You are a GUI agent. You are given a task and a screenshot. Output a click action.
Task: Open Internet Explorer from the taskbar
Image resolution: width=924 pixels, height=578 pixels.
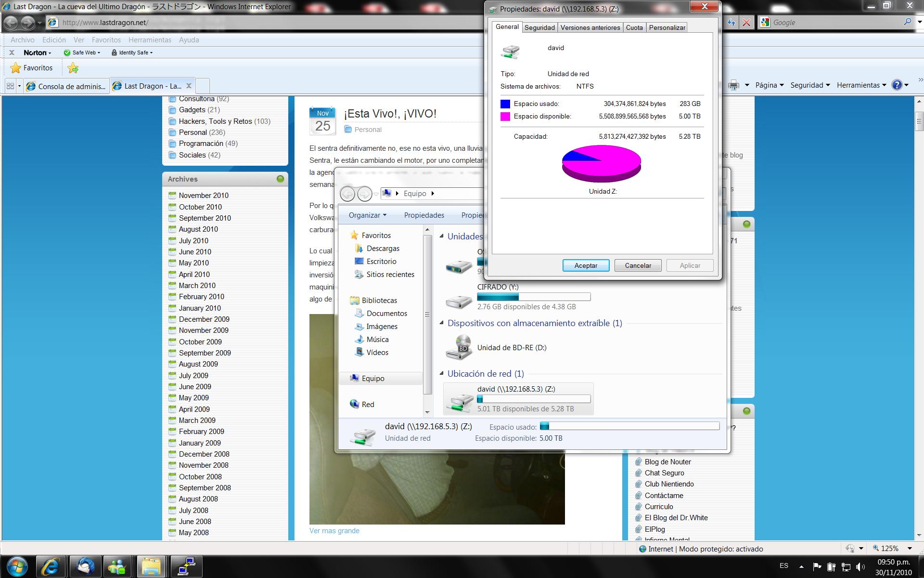(51, 566)
